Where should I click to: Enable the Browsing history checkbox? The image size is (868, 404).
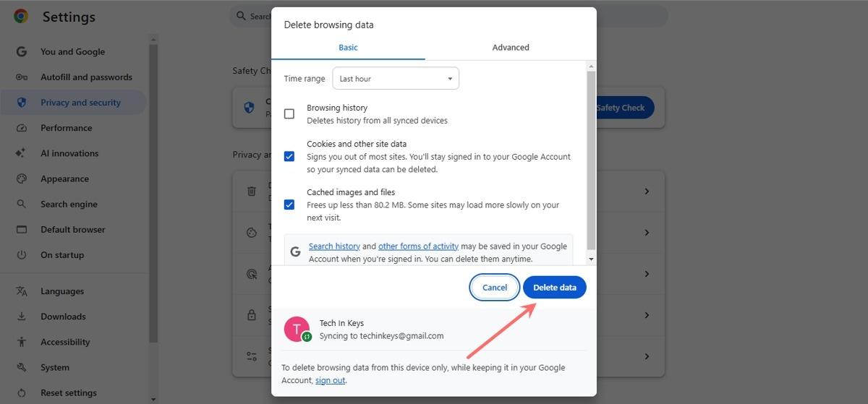pos(289,114)
